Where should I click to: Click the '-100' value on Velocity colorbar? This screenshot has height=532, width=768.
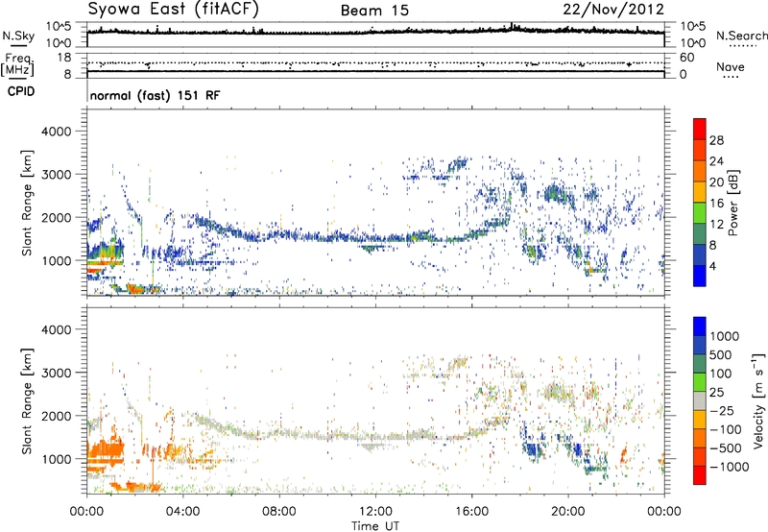pyautogui.click(x=726, y=429)
